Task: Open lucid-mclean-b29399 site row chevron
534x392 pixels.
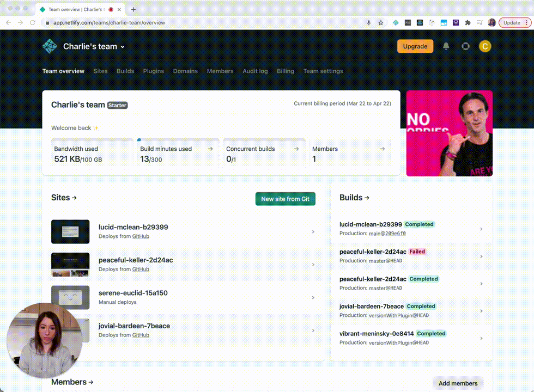Action: (x=313, y=232)
